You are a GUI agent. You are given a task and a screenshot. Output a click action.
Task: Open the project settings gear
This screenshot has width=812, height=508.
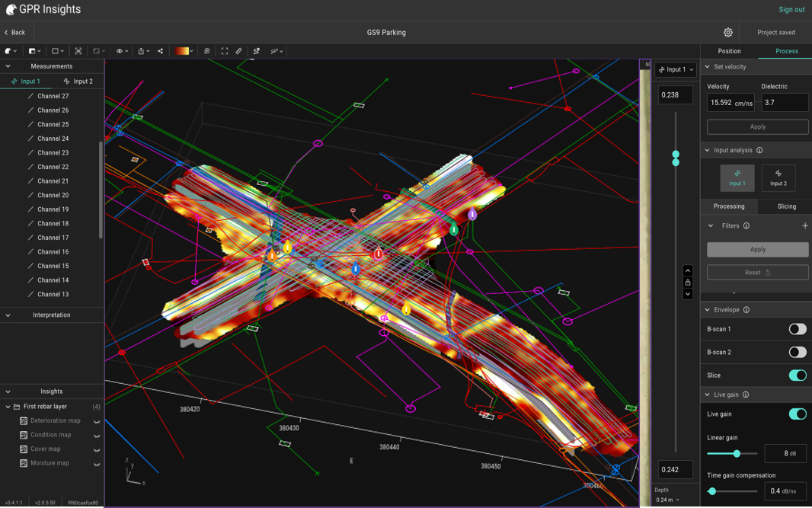727,33
